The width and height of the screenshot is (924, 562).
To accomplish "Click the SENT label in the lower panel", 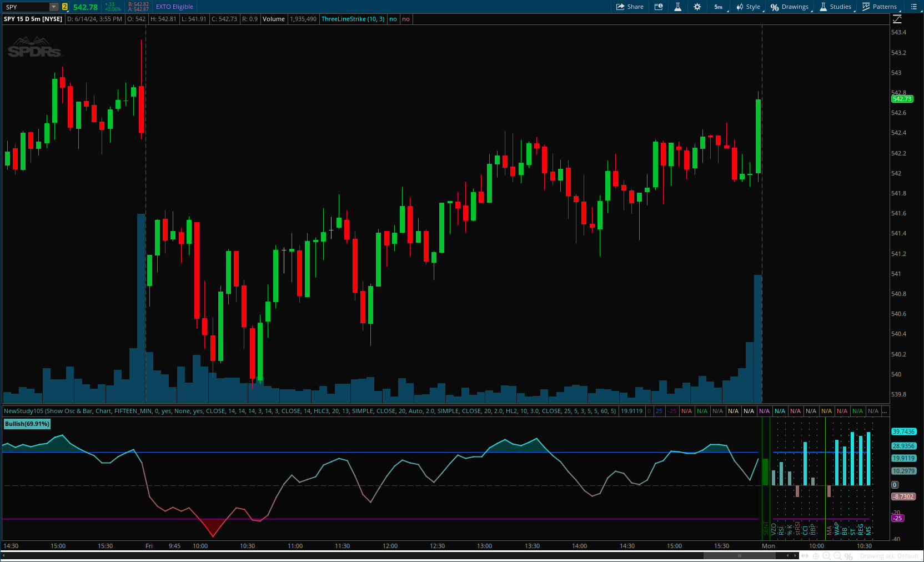I will pyautogui.click(x=766, y=529).
